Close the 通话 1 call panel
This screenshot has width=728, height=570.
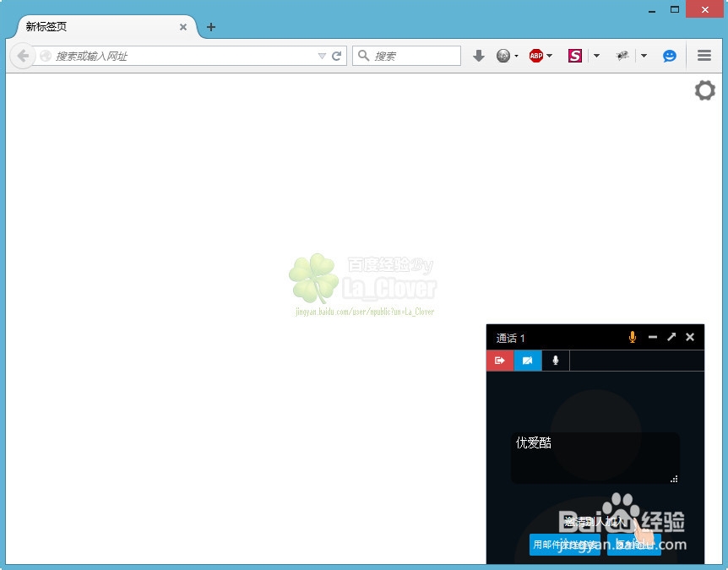(x=690, y=337)
